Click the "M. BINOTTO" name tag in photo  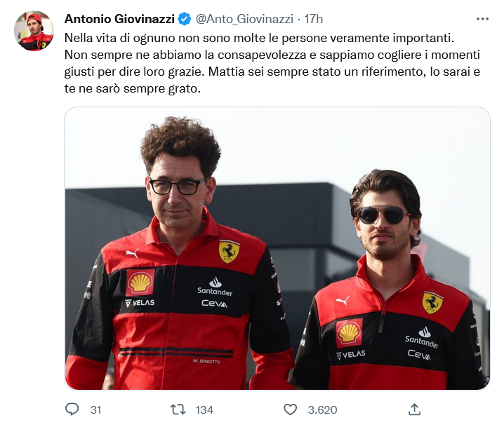(206, 361)
